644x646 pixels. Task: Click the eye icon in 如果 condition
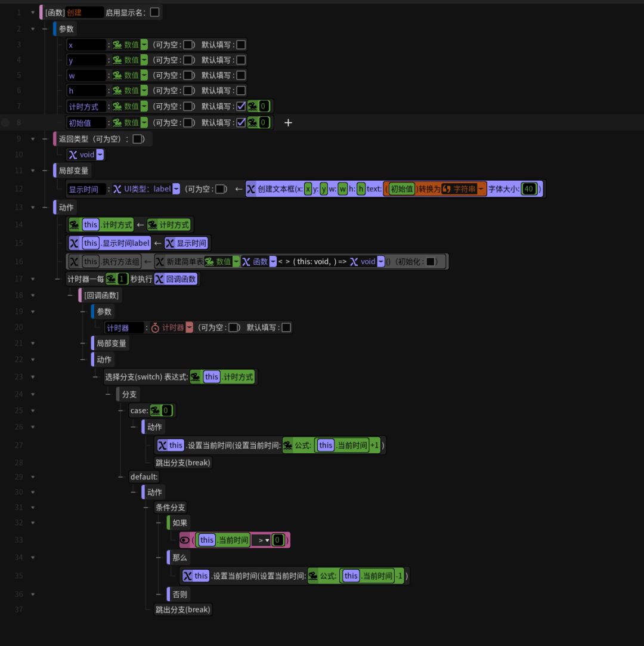tap(185, 540)
